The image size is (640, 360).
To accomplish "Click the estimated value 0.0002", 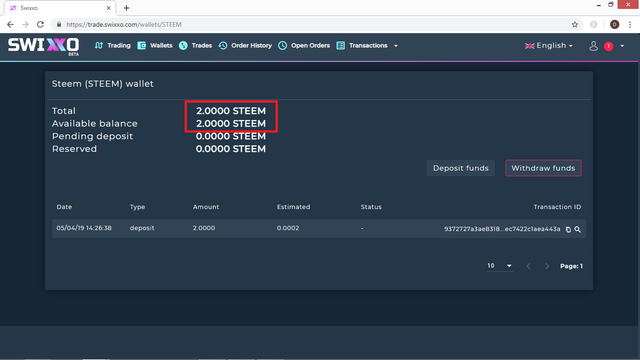I will 288,228.
